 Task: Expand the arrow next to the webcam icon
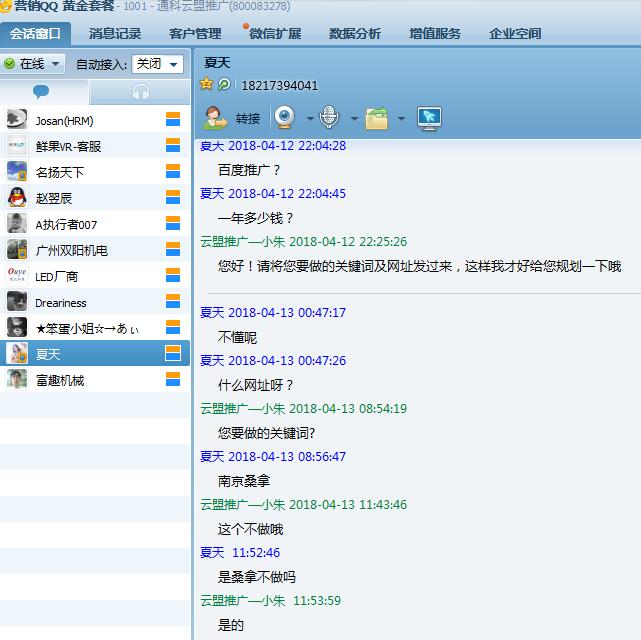point(309,119)
